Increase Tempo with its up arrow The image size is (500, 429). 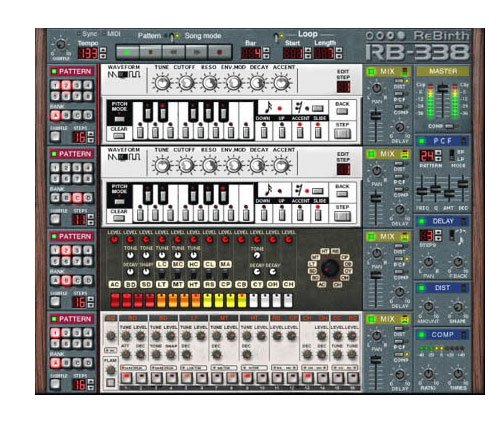(x=103, y=50)
